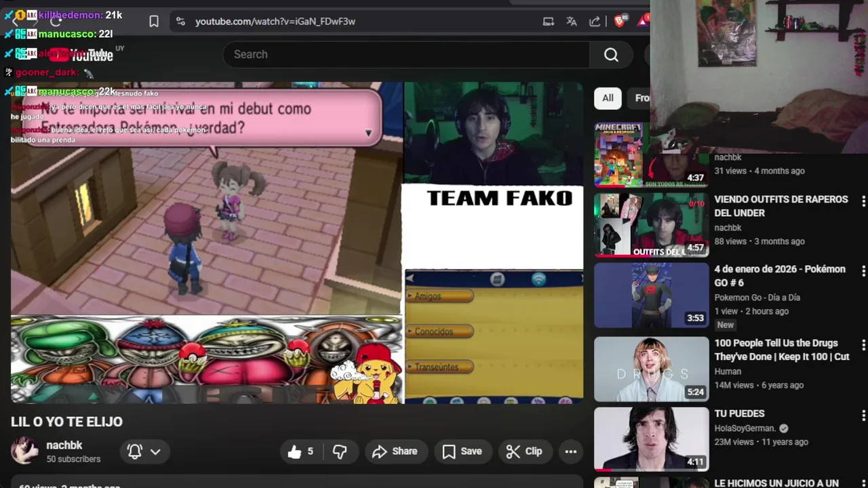Viewport: 868px width, 488px height.
Task: Open the Minecraft thumbnail video with 4:37 duration
Action: (x=651, y=155)
